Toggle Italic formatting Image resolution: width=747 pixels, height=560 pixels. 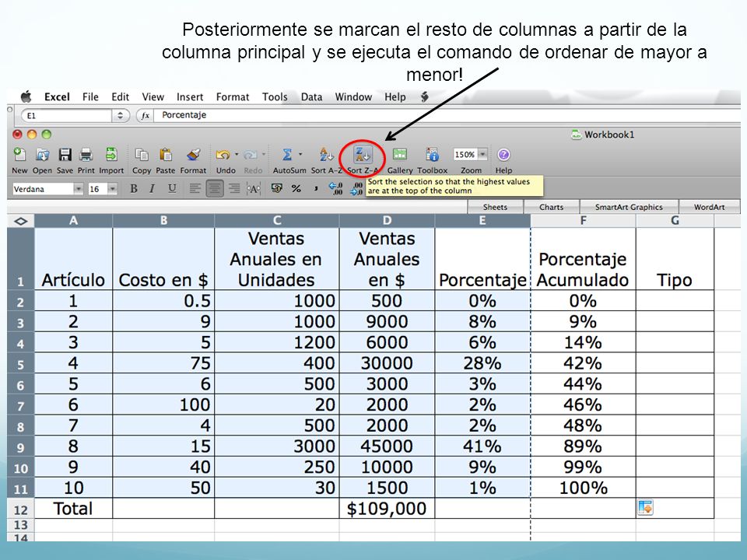coord(152,188)
